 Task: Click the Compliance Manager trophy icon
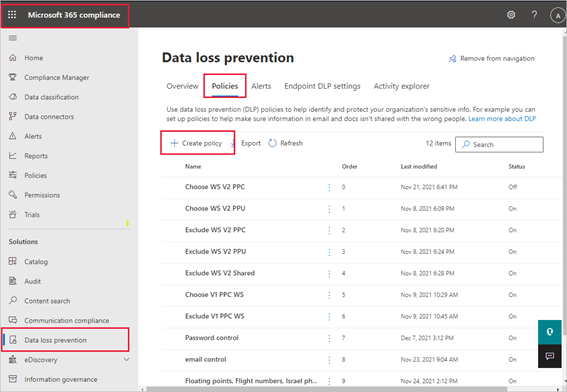[x=13, y=77]
